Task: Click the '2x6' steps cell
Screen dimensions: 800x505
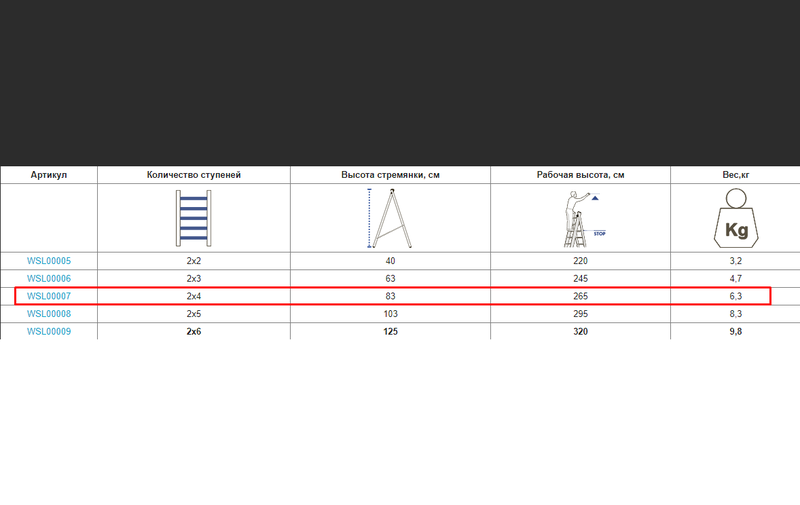Action: [194, 332]
